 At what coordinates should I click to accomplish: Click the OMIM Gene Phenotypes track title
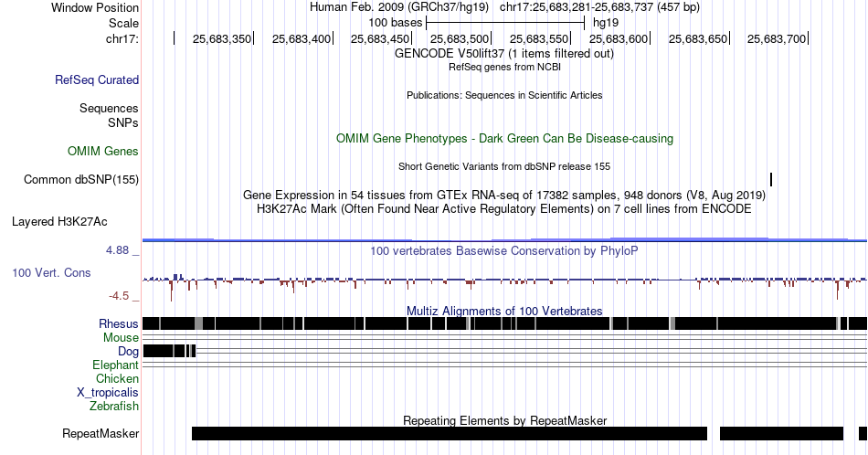(x=504, y=138)
